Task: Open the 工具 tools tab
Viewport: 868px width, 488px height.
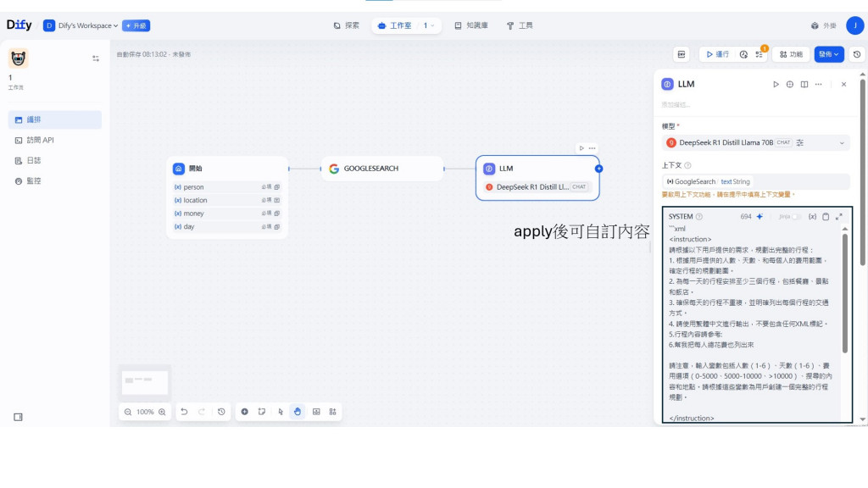Action: click(520, 25)
